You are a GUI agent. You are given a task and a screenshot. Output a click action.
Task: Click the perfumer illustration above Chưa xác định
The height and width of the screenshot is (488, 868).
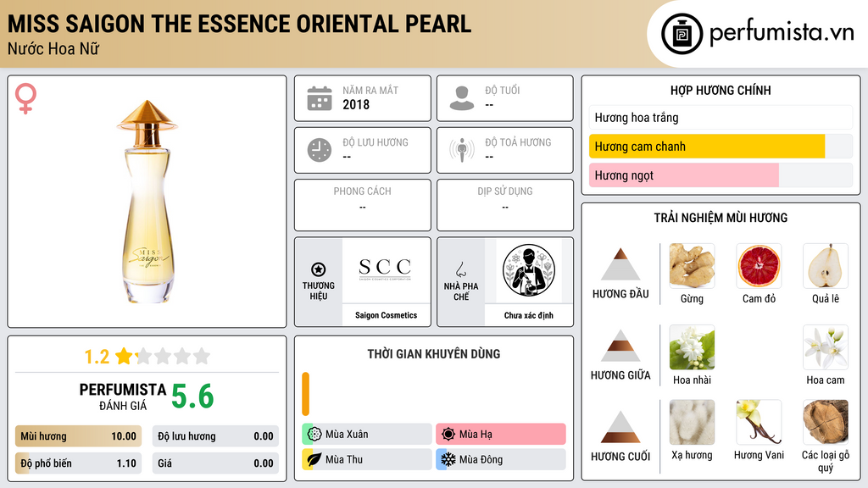[x=529, y=270]
